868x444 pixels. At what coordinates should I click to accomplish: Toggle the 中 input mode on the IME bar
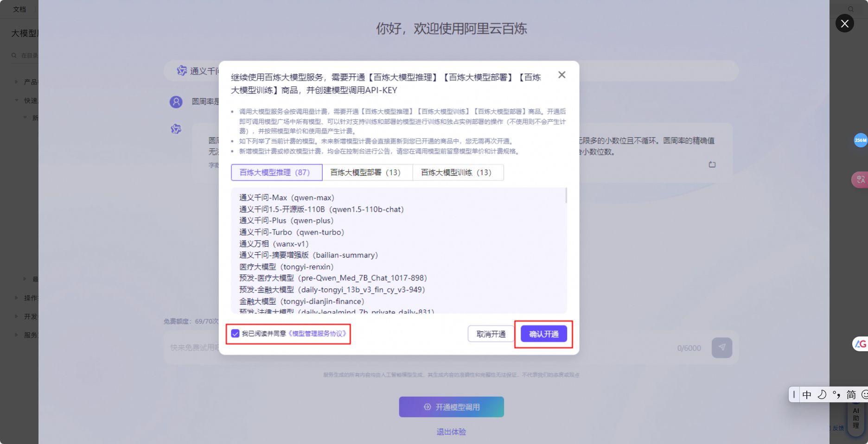point(807,394)
